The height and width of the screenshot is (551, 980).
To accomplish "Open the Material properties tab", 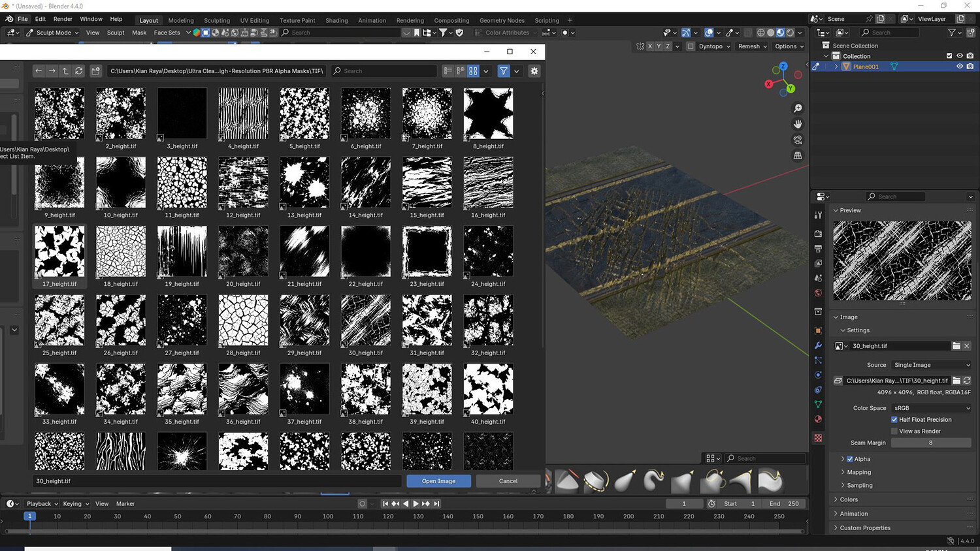I will [818, 419].
